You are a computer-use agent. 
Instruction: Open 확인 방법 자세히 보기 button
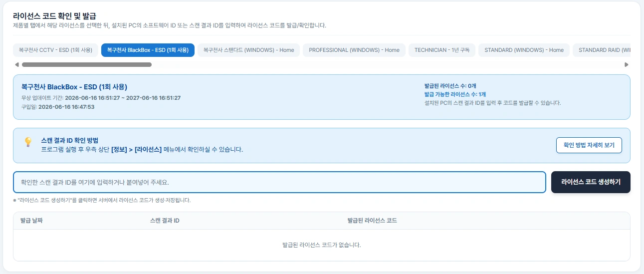click(x=589, y=145)
